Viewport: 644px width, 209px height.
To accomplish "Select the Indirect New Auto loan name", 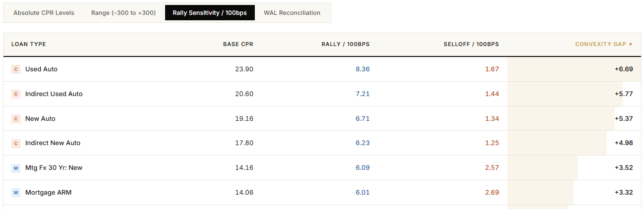I will pos(53,143).
